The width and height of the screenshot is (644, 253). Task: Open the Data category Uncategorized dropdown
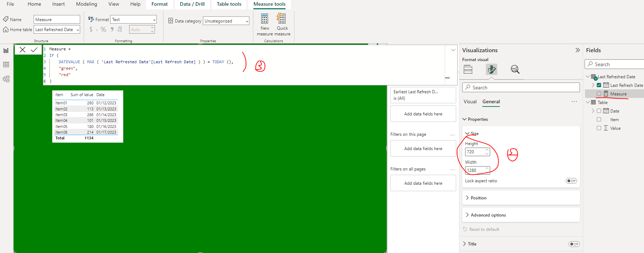(226, 21)
